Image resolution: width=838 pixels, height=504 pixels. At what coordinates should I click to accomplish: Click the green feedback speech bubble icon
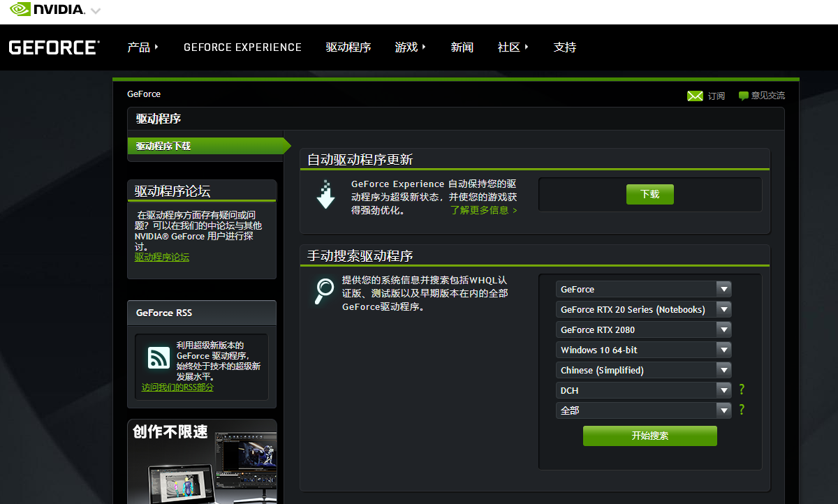point(743,96)
